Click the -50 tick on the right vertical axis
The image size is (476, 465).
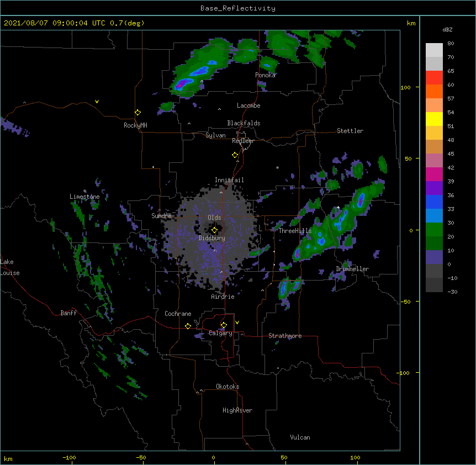click(405, 302)
